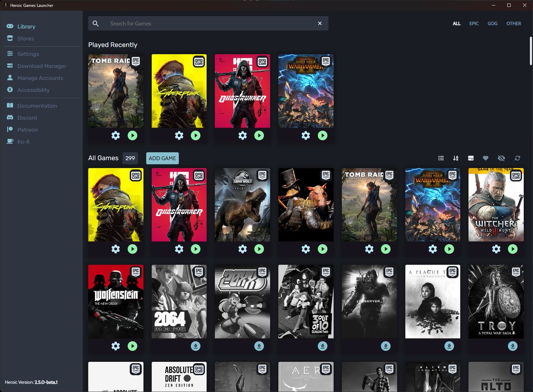The width and height of the screenshot is (533, 392).
Task: Filter library by GOG store
Action: tap(493, 24)
